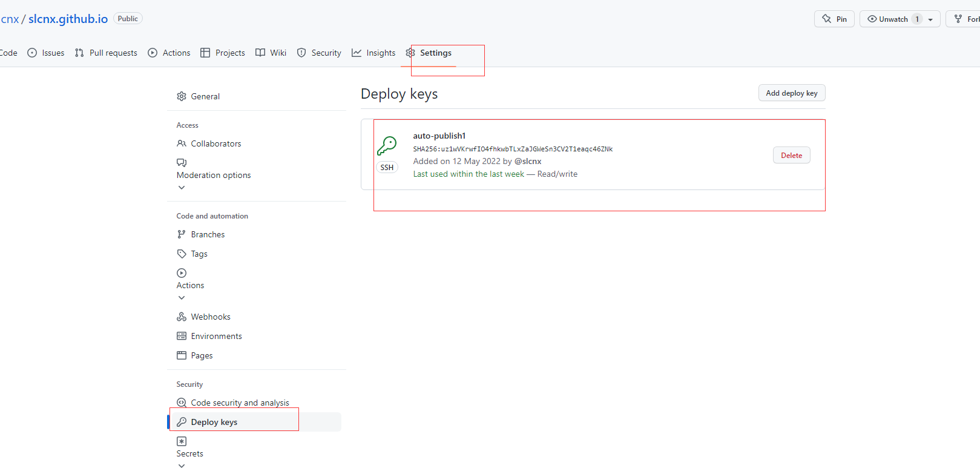Pin this repository
980x474 pixels.
point(834,19)
